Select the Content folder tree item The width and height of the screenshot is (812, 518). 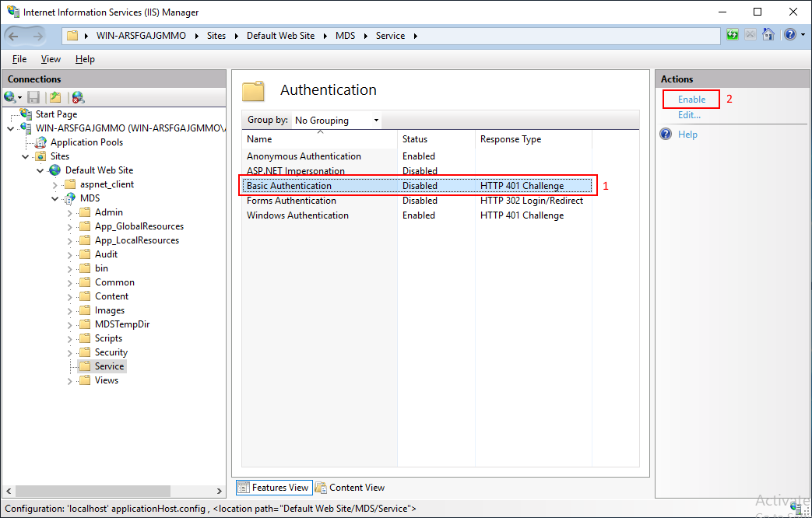[111, 296]
